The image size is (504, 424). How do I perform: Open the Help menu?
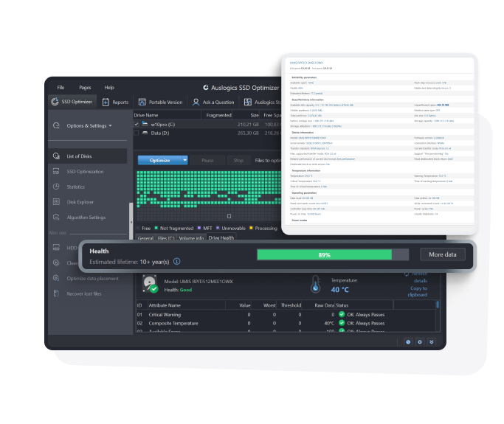coord(109,87)
